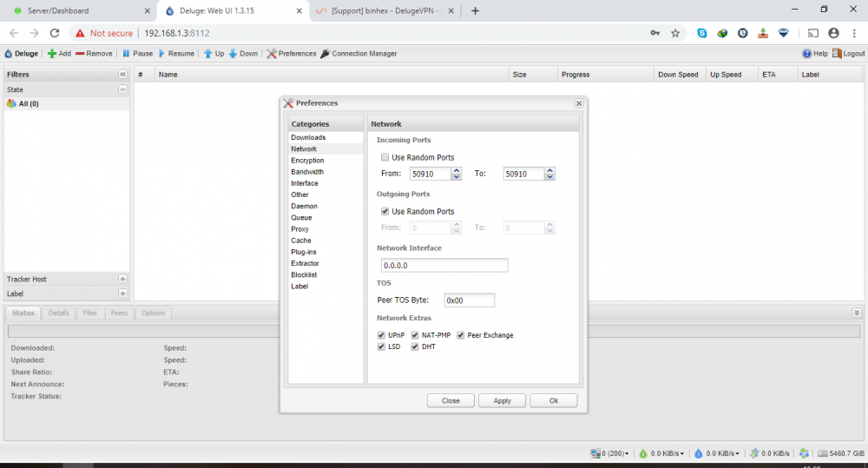Switch to the Server/Dashboard browser tab
868x468 pixels.
79,10
